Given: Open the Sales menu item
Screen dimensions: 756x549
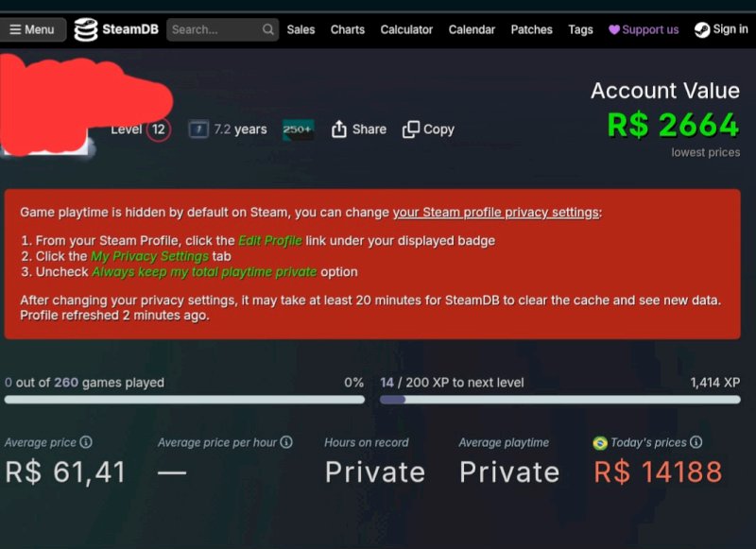Looking at the screenshot, I should tap(301, 29).
